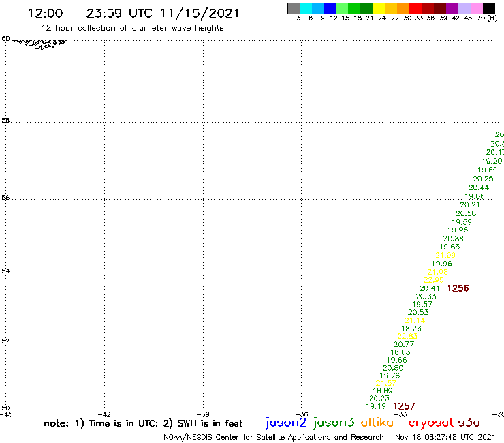504x443 pixels.
Task: Click the wave height value 20.88
Action: 453,239
